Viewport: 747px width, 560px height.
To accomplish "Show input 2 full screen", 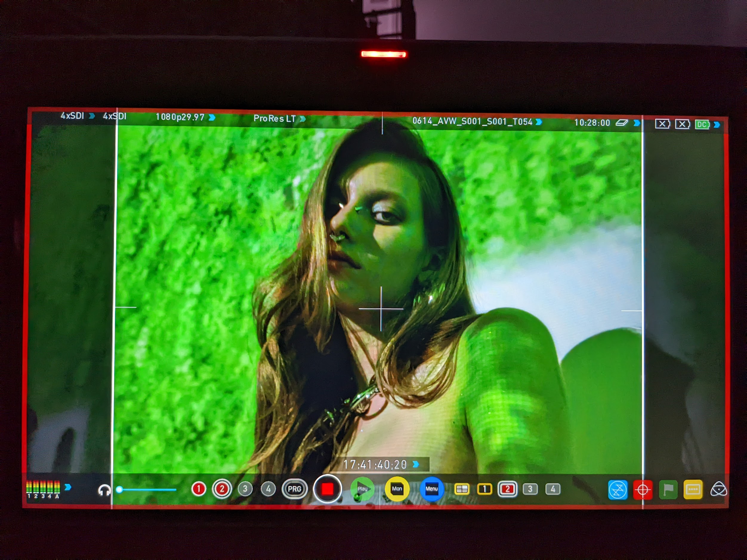I will [x=507, y=489].
